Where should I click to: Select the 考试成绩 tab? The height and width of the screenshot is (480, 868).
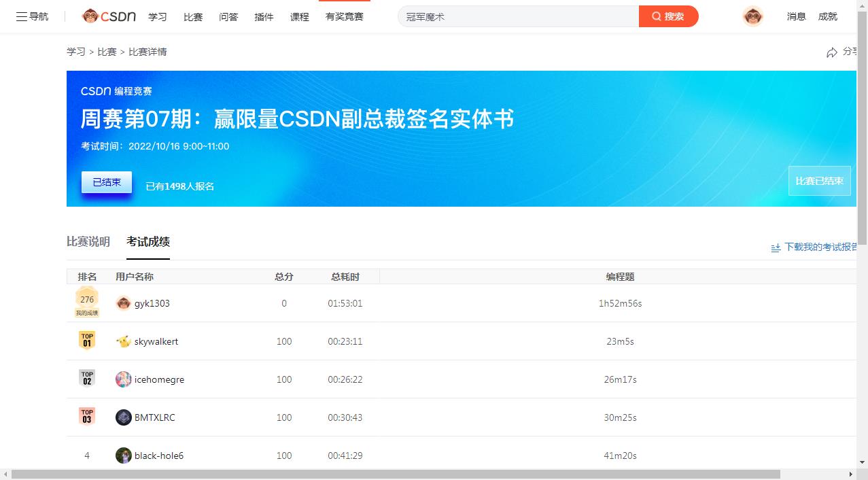(x=148, y=241)
